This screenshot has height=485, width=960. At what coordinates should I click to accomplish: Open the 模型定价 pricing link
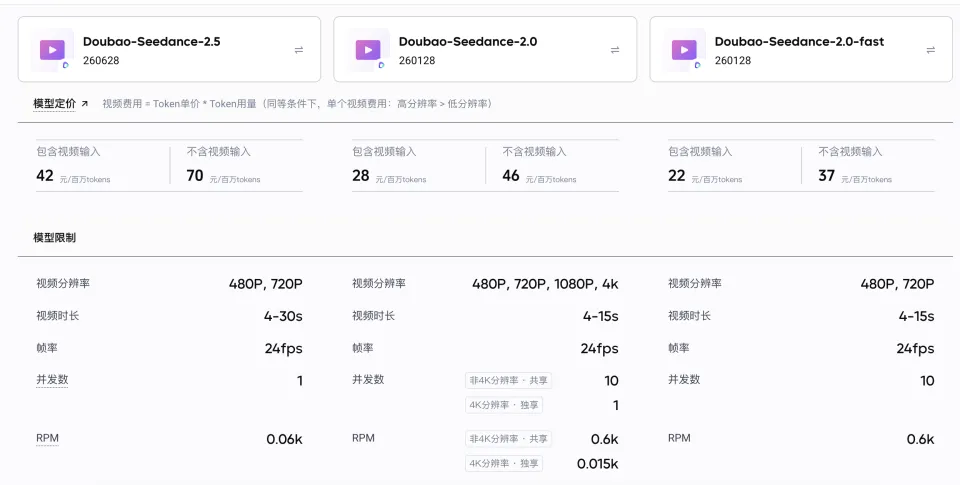pos(54,103)
